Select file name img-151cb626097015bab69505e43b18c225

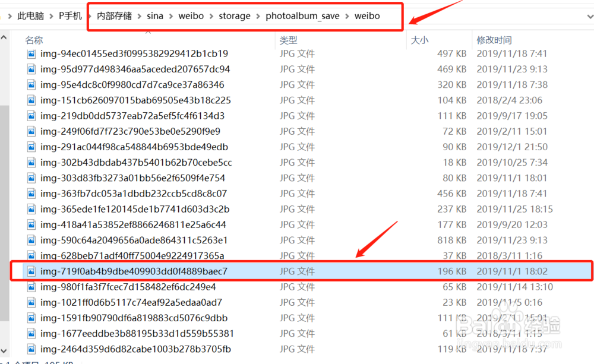pyautogui.click(x=135, y=100)
